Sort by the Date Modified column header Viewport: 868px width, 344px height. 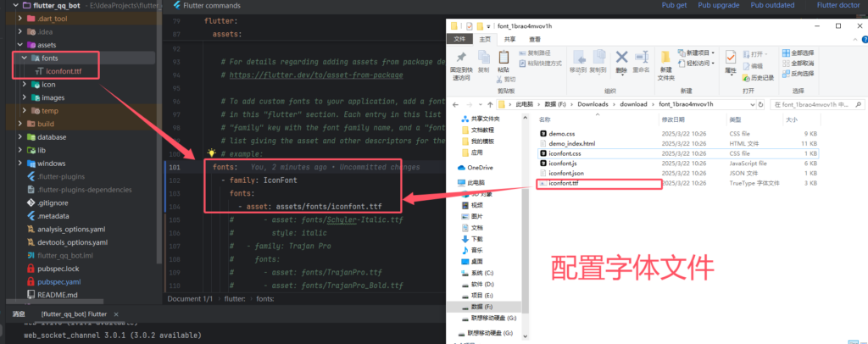[672, 119]
